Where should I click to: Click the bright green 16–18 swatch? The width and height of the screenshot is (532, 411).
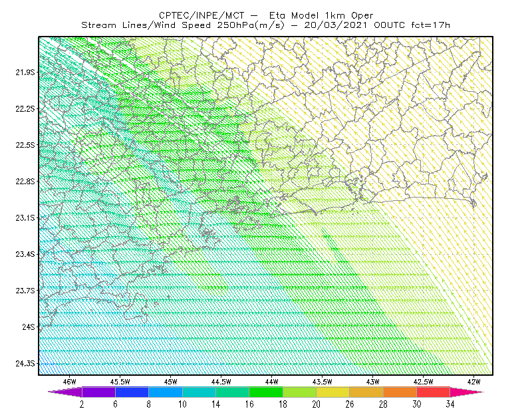(x=266, y=392)
